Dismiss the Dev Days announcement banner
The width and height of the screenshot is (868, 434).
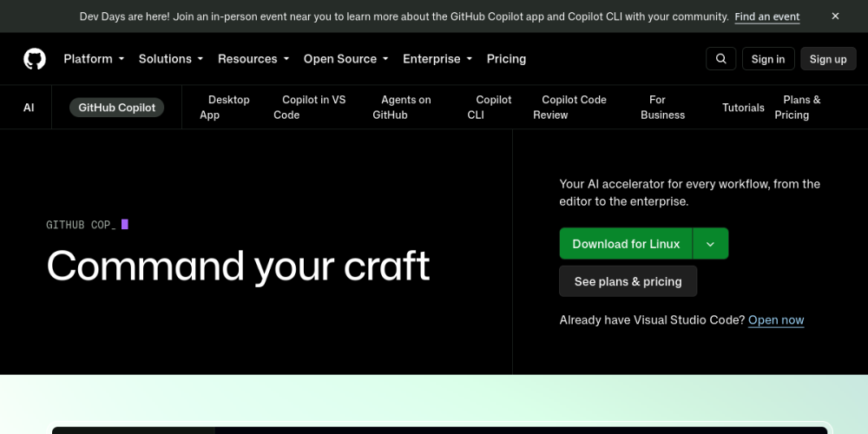tap(835, 16)
